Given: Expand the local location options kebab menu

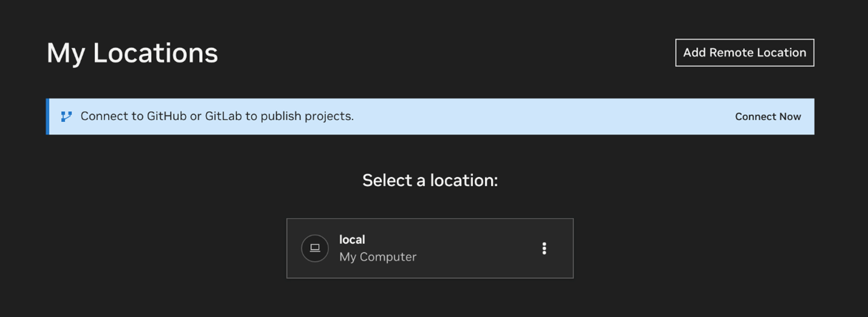Looking at the screenshot, I should click(544, 248).
